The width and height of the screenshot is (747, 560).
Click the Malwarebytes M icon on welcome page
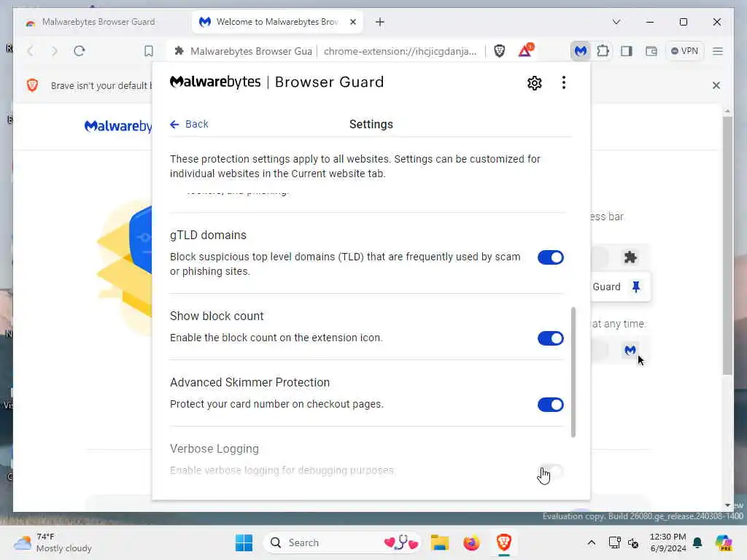coord(630,351)
